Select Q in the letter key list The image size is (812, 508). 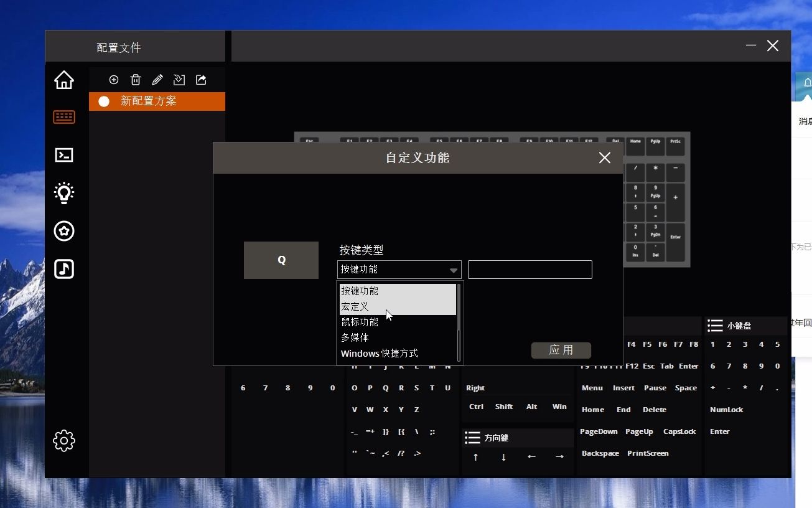pyautogui.click(x=386, y=388)
